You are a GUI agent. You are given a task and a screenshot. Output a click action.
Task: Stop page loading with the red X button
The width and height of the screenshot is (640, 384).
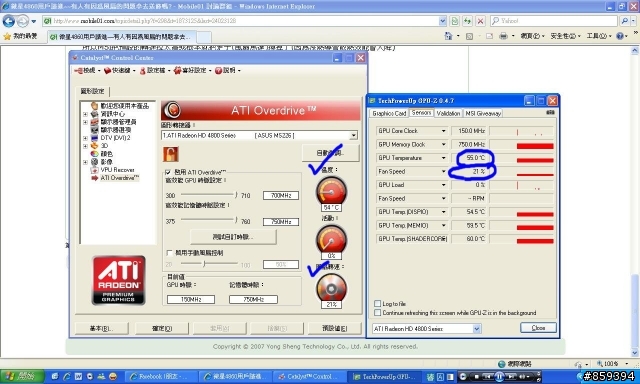(480, 21)
